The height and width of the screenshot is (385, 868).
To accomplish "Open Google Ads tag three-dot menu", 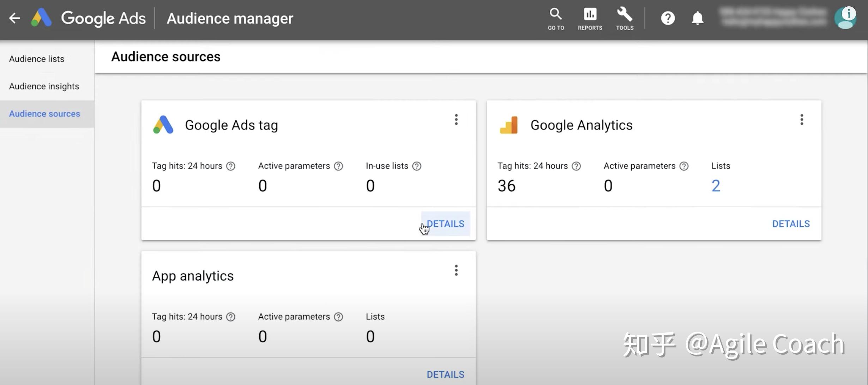I will coord(456,120).
